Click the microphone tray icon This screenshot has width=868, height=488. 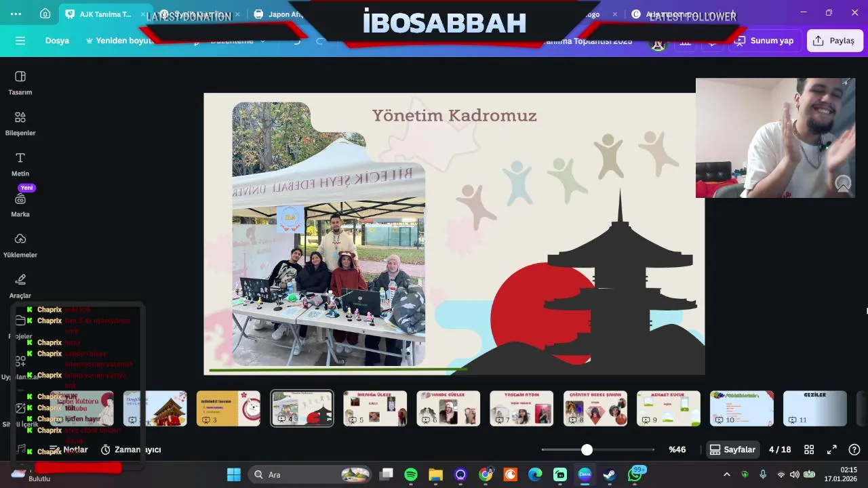pos(763,474)
